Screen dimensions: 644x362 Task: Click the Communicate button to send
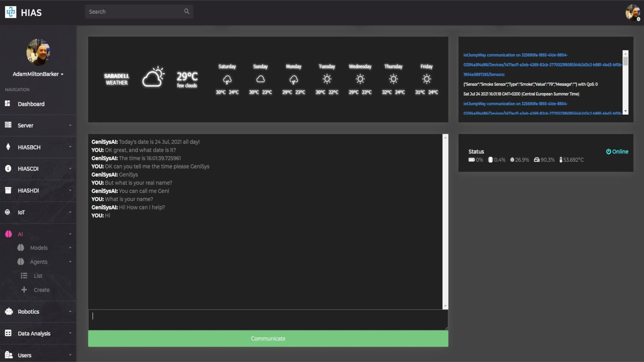click(268, 338)
